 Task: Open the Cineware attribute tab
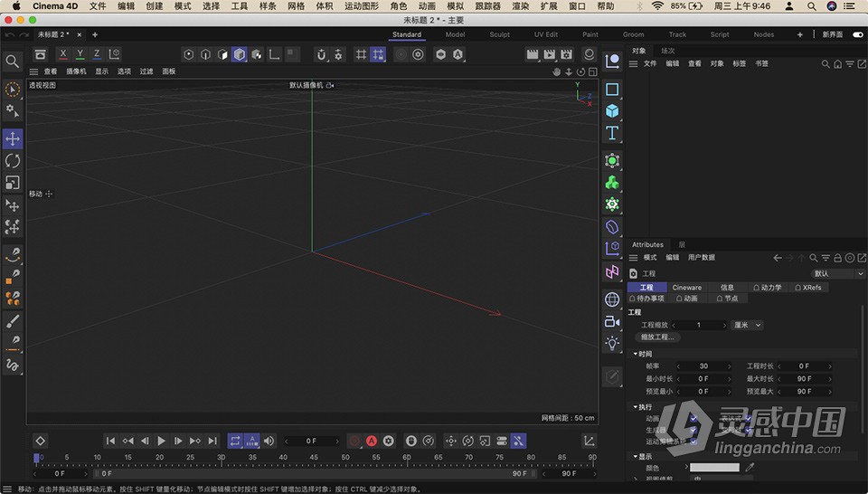(x=687, y=288)
